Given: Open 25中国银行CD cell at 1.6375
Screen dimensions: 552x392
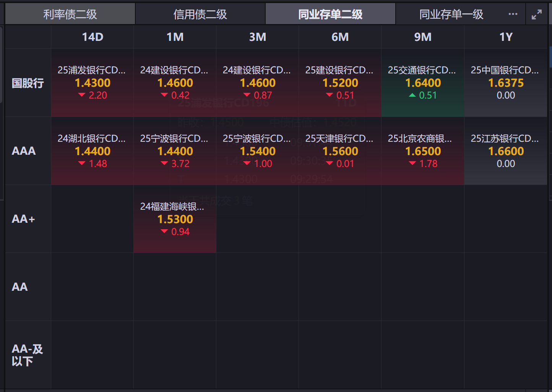Looking at the screenshot, I should pos(506,83).
